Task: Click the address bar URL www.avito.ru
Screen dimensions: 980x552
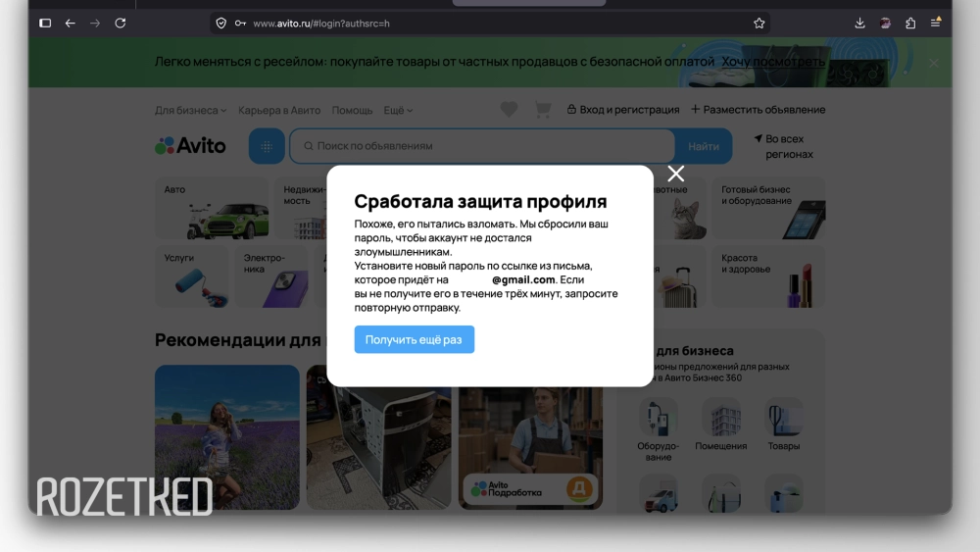Action: coord(321,24)
